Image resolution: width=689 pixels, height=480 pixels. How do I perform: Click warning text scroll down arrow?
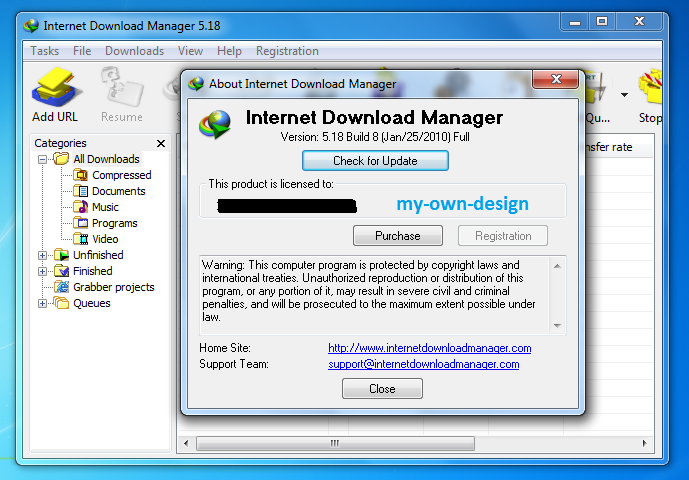[557, 326]
